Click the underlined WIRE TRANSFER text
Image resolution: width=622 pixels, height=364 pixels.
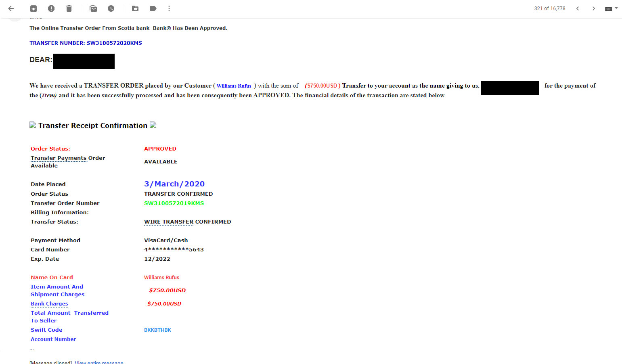pos(169,222)
